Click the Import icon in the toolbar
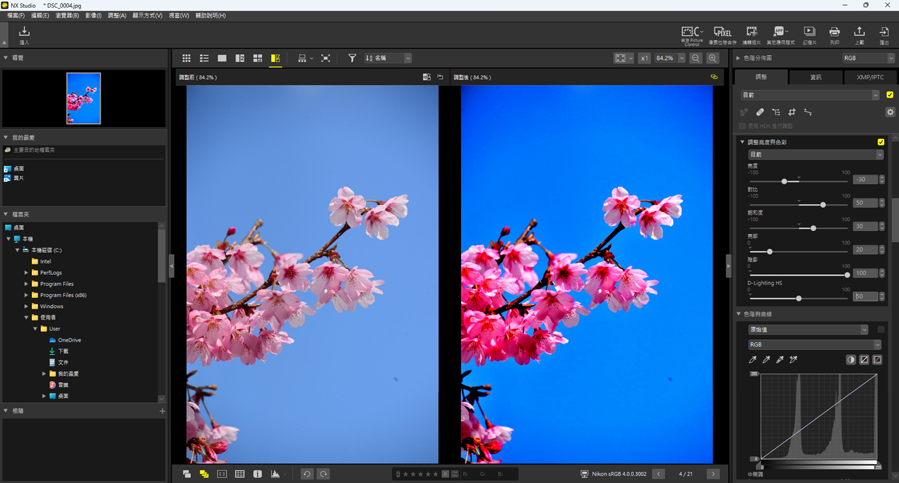899x483 pixels. point(24,35)
